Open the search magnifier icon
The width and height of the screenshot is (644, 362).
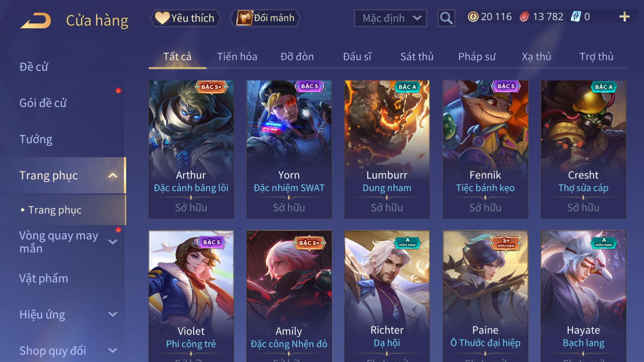pos(446,18)
